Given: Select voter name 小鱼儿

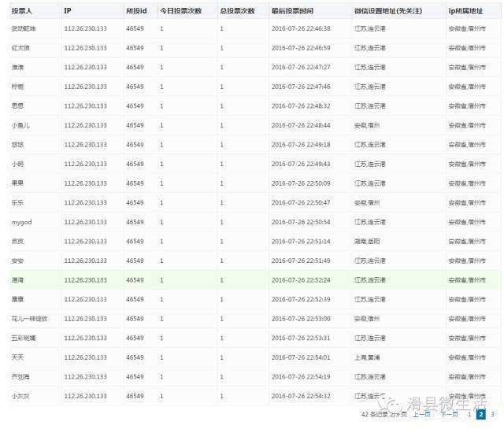Looking at the screenshot, I should [x=20, y=125].
